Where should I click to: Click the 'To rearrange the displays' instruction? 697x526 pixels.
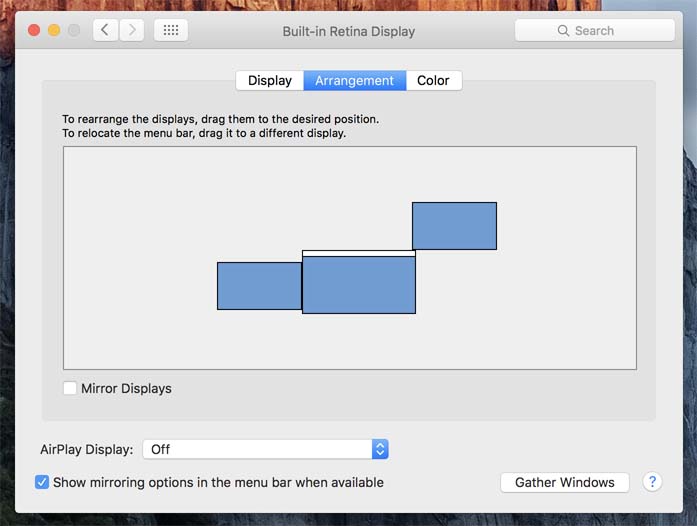(220, 119)
